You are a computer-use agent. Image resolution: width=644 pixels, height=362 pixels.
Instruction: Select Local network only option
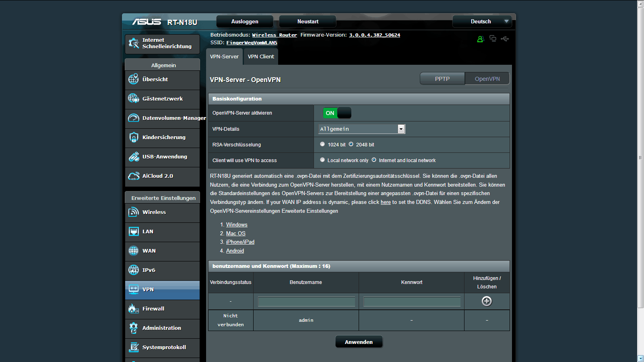[322, 160]
